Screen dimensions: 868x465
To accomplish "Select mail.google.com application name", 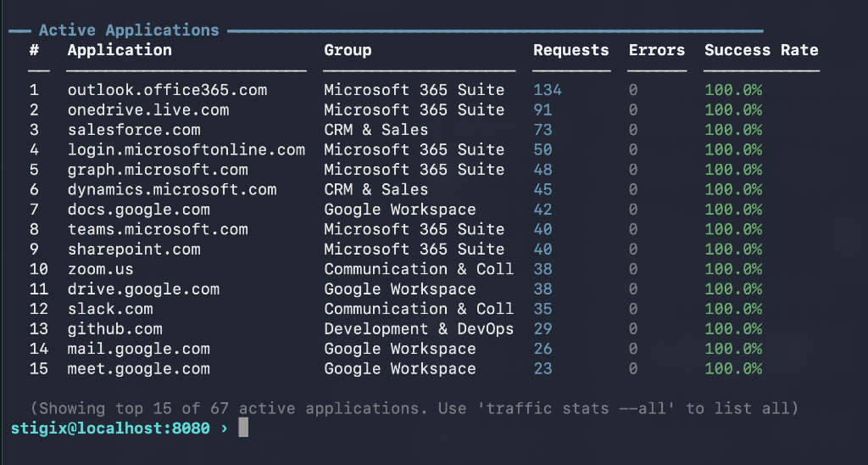I will coord(139,349).
